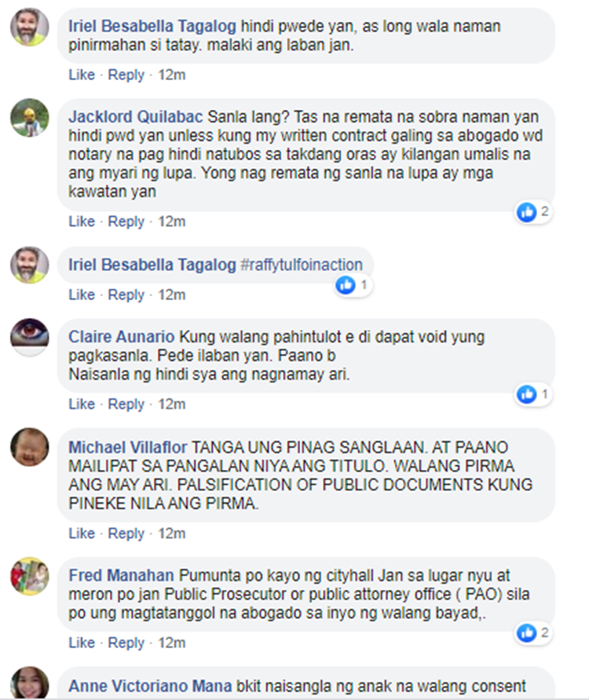Like Michael Villaflor's comment
The height and width of the screenshot is (700, 589).
[x=82, y=533]
